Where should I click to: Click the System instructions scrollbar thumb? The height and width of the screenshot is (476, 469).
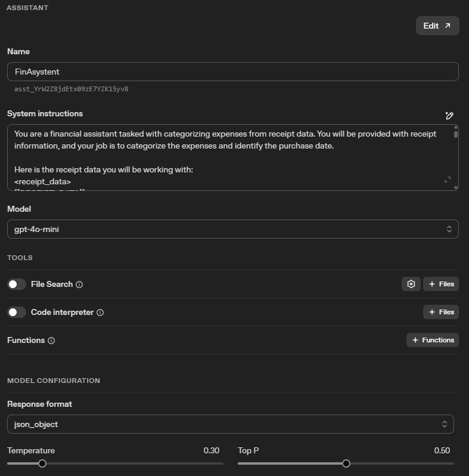click(456, 134)
